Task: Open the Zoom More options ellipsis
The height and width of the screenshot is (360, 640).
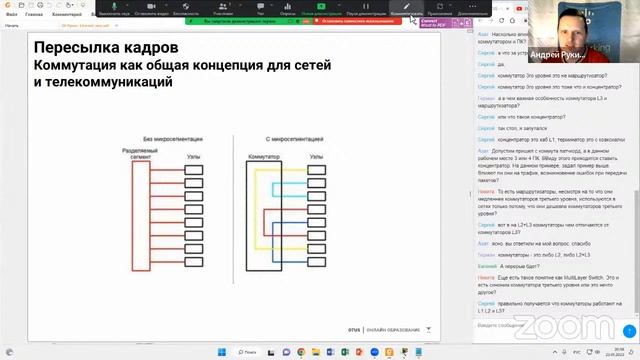Action: (x=472, y=6)
